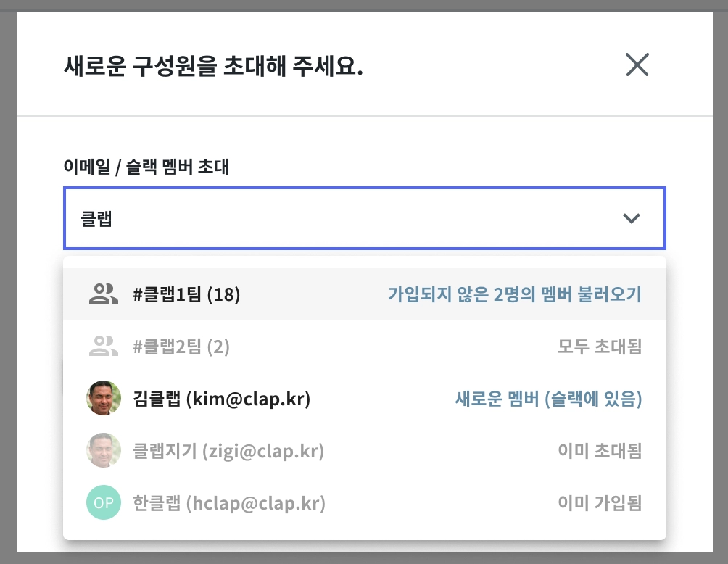Choose 김클랩 (kim@clap.kr) from list
The image size is (728, 564).
click(x=222, y=399)
